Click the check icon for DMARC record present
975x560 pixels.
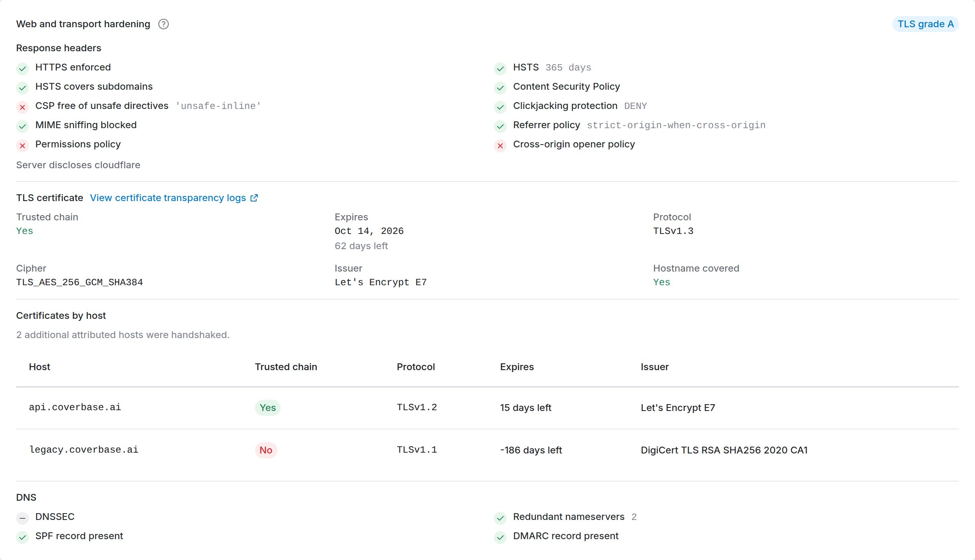tap(500, 537)
